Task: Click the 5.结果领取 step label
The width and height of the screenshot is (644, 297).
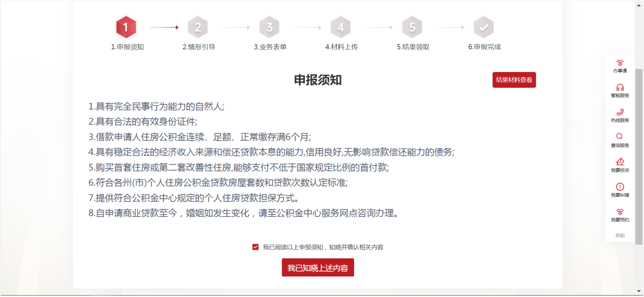Action: [413, 47]
